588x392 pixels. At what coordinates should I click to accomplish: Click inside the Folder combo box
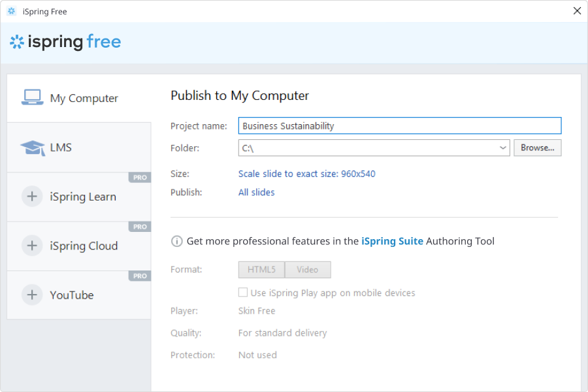coord(359,148)
